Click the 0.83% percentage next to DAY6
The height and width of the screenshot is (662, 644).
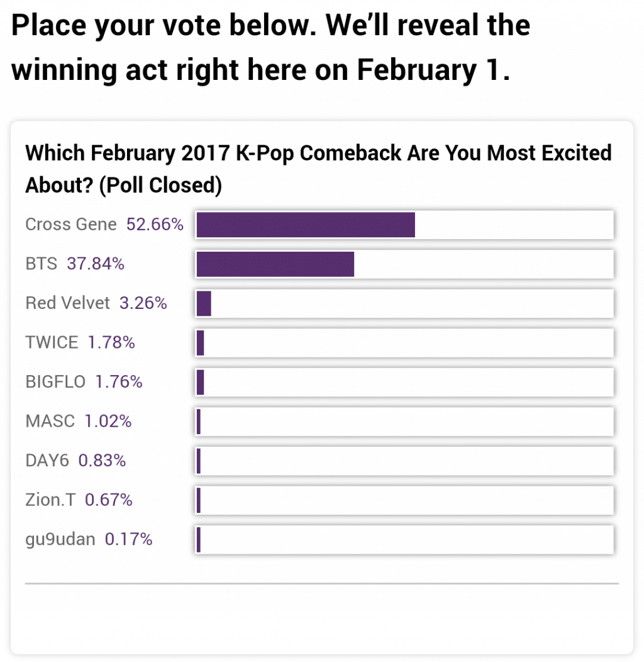click(102, 461)
